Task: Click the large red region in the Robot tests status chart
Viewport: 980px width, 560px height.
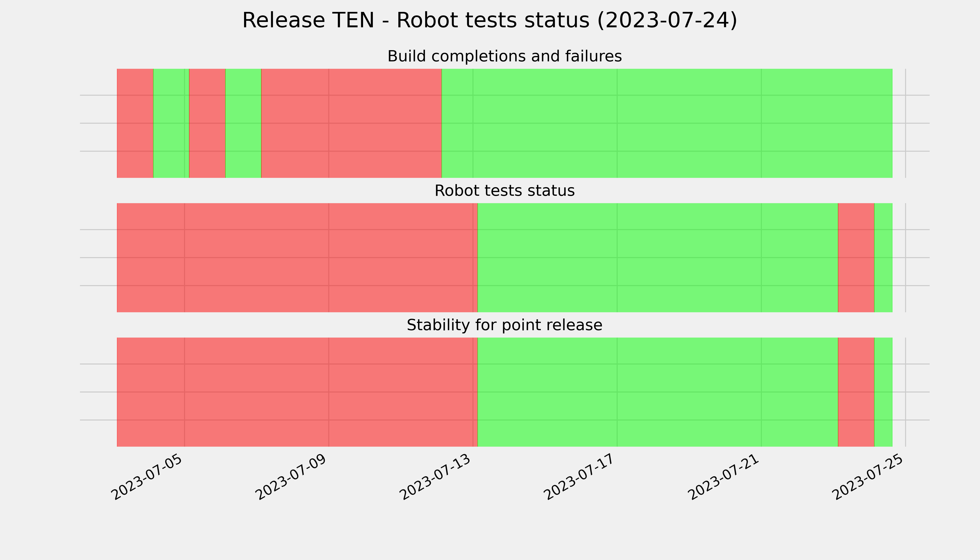Action: pyautogui.click(x=297, y=258)
